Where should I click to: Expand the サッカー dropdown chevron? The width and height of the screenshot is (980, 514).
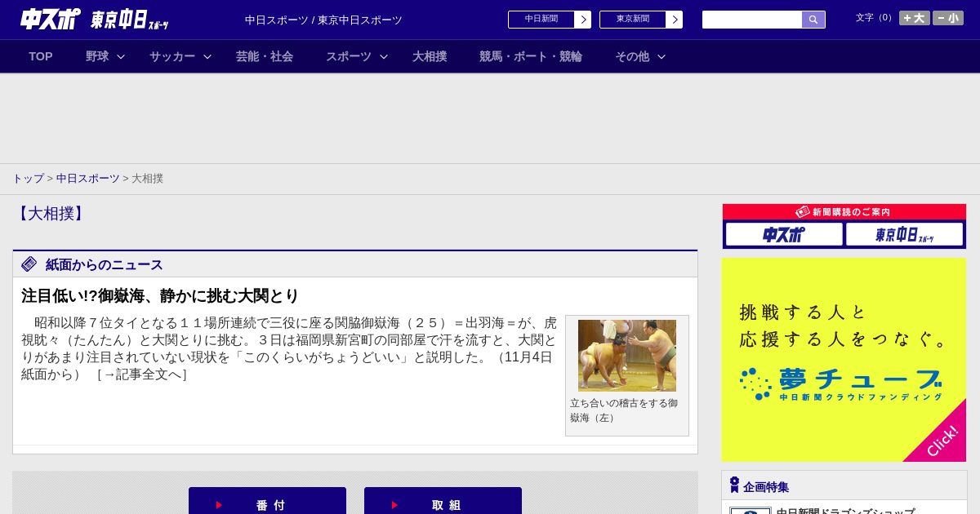coord(207,56)
